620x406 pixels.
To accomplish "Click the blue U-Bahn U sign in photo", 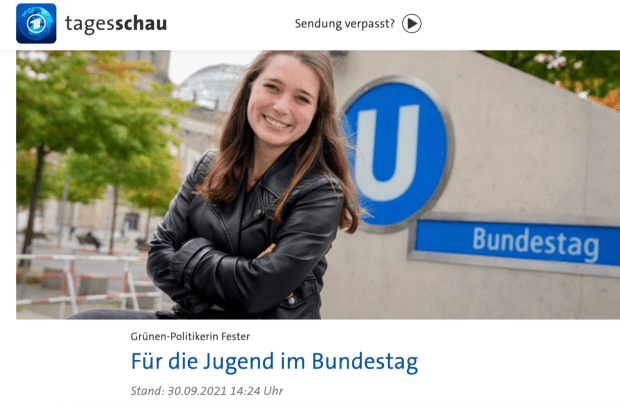I will 397,153.
